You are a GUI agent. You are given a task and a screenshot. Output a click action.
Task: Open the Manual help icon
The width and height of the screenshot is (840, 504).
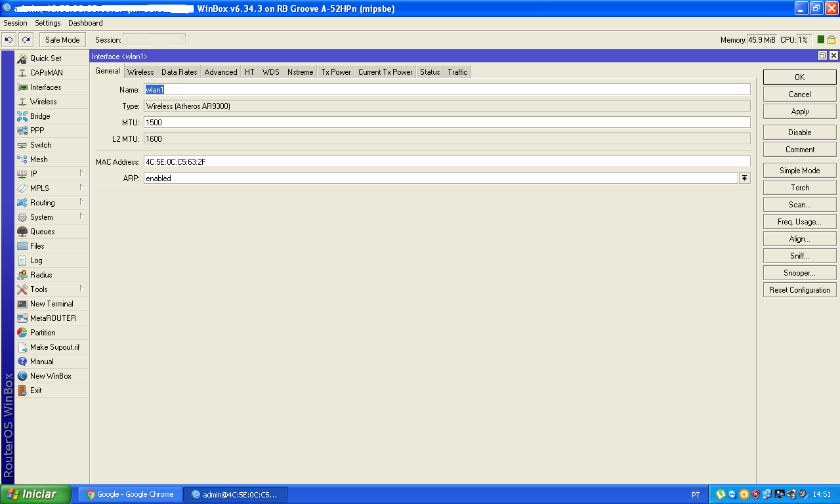[x=22, y=362]
